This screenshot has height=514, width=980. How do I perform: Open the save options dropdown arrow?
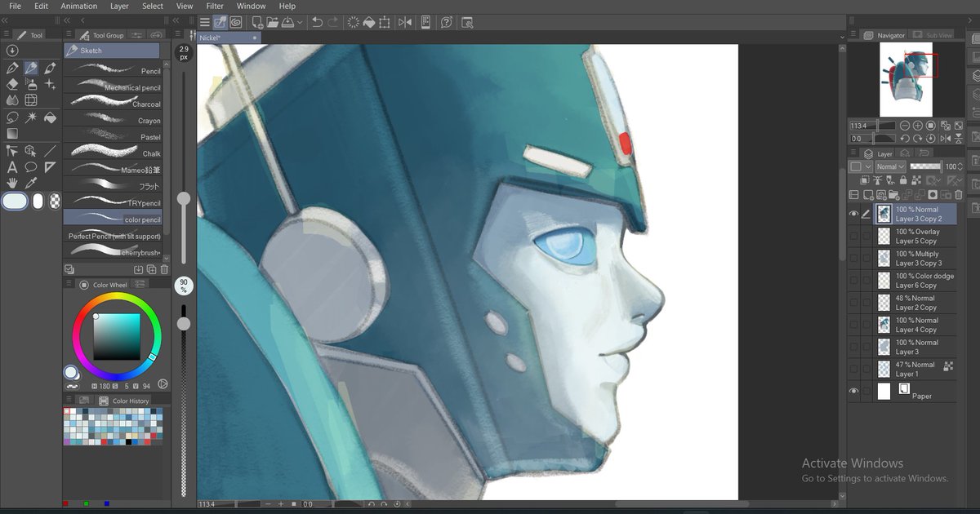pyautogui.click(x=301, y=23)
